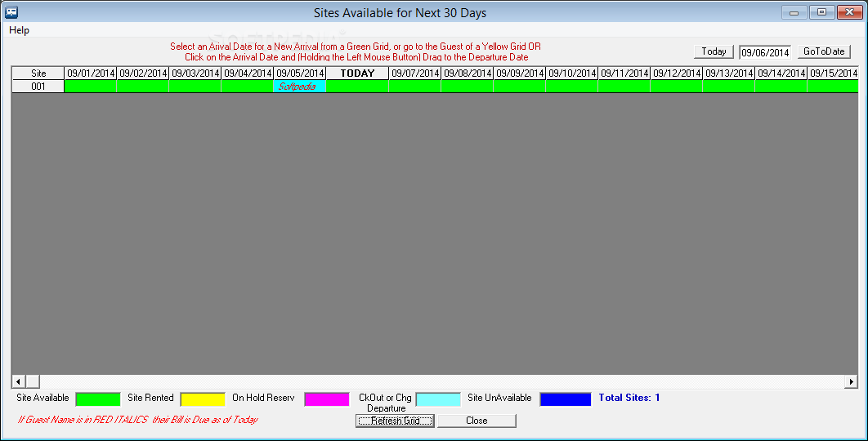
Task: Click the horizontal scrollbar right arrow
Action: 852,381
